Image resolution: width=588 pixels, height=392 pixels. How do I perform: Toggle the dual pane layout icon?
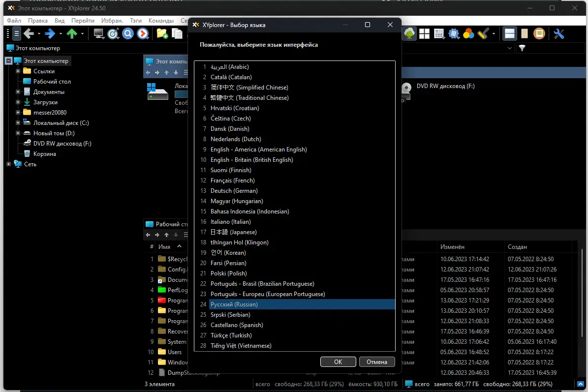click(x=510, y=34)
